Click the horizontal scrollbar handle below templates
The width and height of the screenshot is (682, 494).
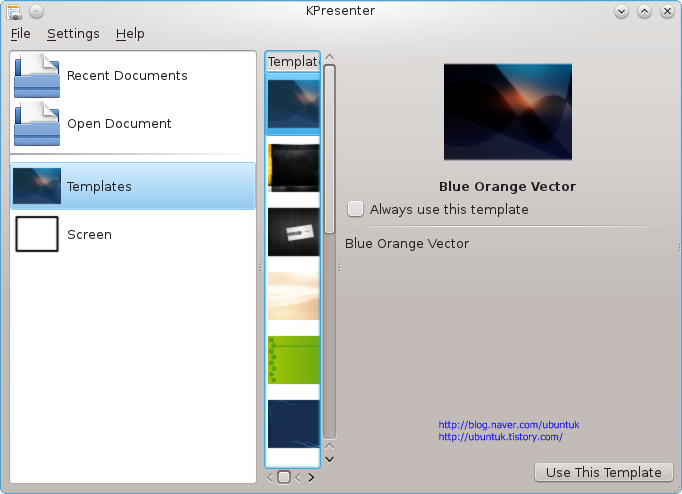coord(284,477)
